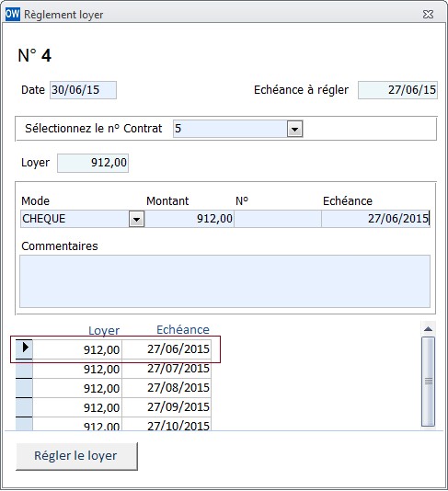
Task: Select row selector for 27/07/2015 échéance
Action: (x=24, y=369)
